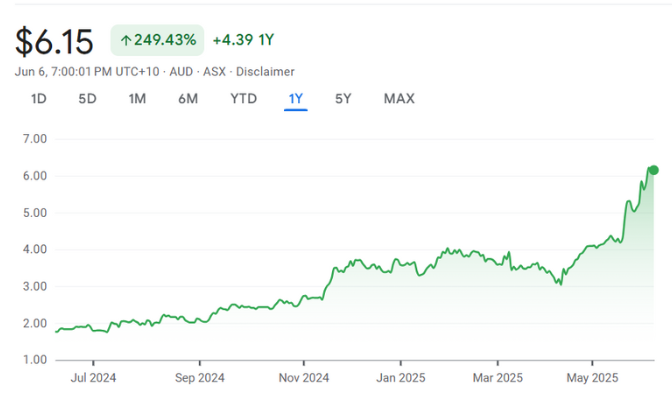The image size is (672, 400).
Task: Click the 7.00 y-axis label
Action: click(x=35, y=139)
